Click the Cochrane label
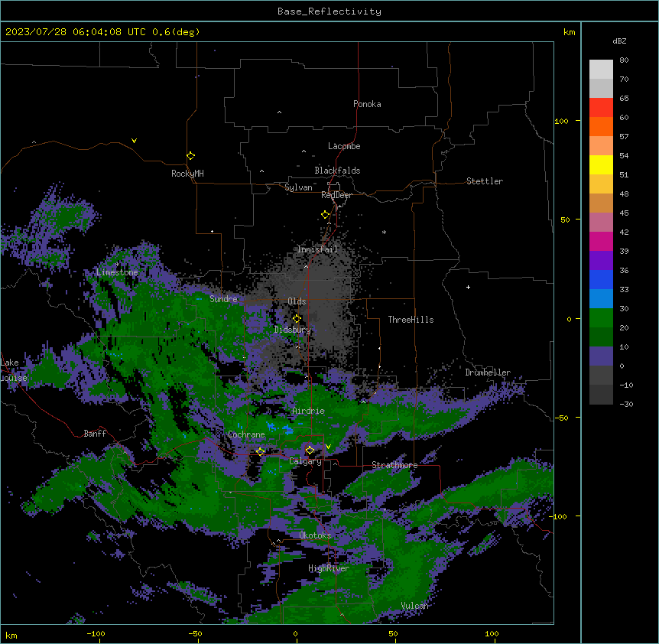The image size is (659, 644). pyautogui.click(x=246, y=434)
